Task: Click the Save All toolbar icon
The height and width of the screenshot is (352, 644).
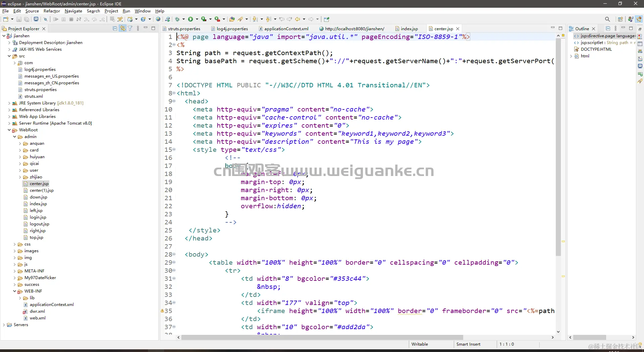Action: tap(26, 19)
